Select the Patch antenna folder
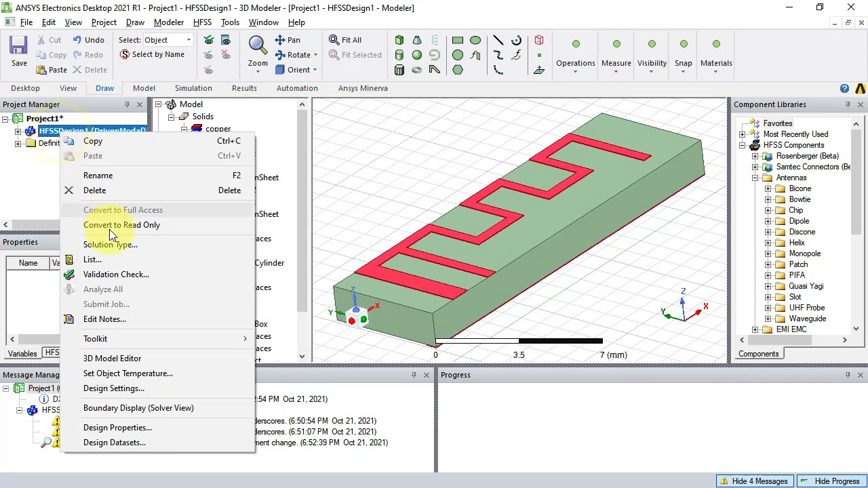The height and width of the screenshot is (488, 868). [798, 264]
